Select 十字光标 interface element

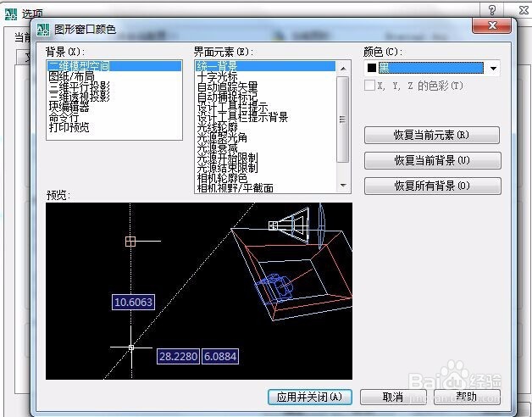tap(217, 76)
